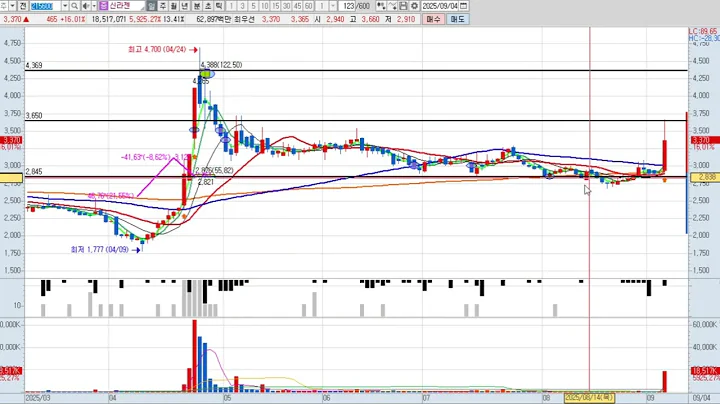The width and height of the screenshot is (720, 404).
Task: Click the 최저 1,777 (04/09) label
Action: pyautogui.click(x=100, y=250)
